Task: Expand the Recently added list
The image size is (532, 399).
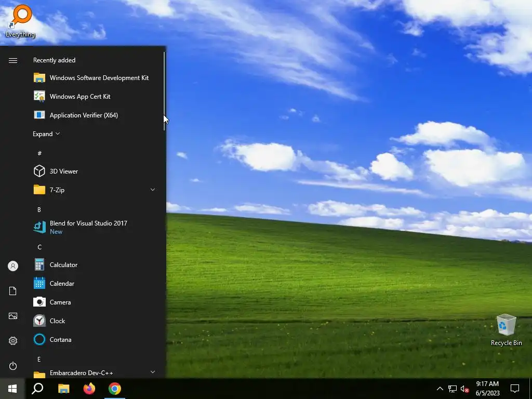Action: [x=46, y=134]
